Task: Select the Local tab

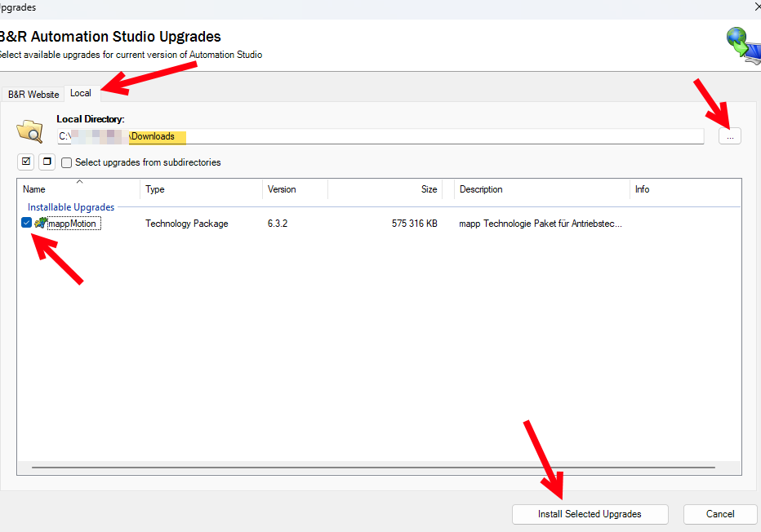Action: tap(81, 93)
